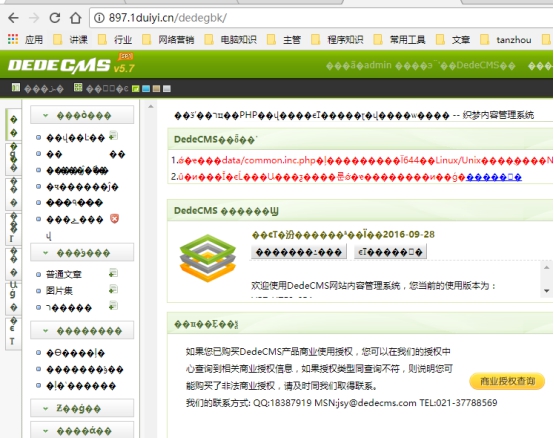Select the vertical sidebar tab showing lowercase g
Screen dimensions: 554x438
[13, 159]
